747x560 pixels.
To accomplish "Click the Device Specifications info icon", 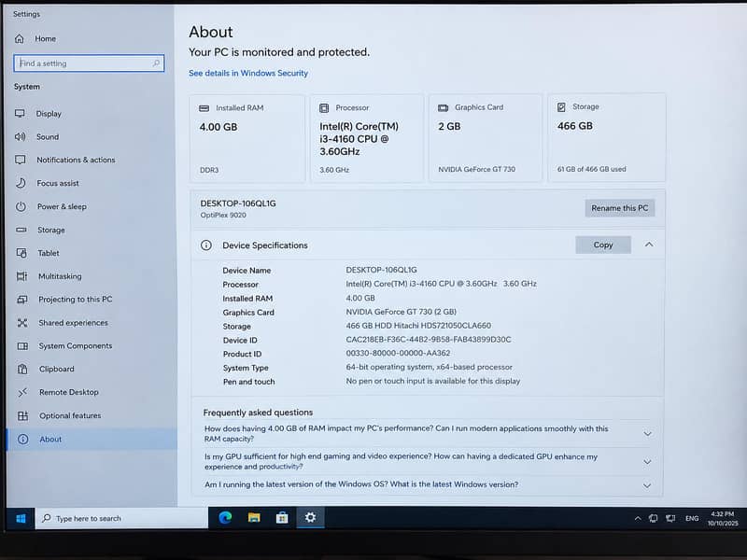I will click(206, 245).
